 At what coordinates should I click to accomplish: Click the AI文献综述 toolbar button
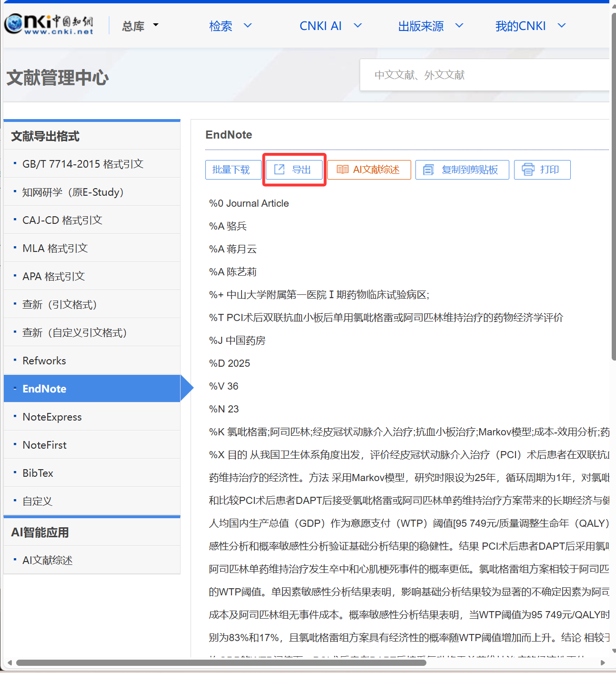click(x=369, y=170)
